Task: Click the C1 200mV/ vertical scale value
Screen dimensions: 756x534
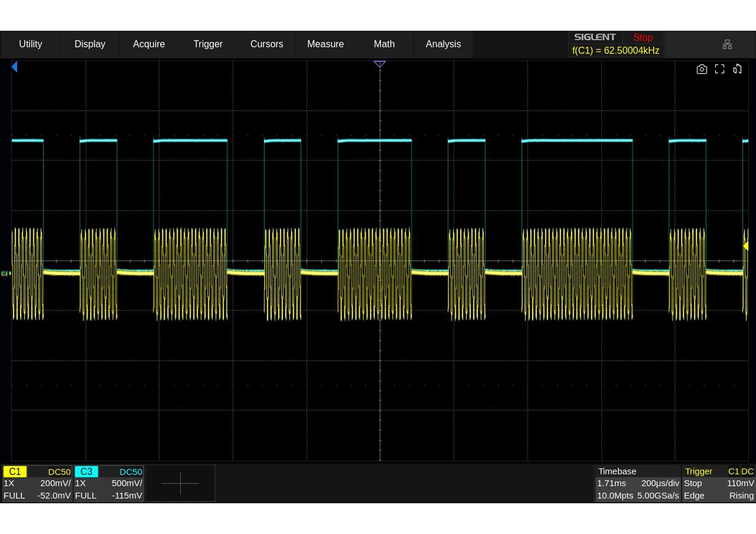Action: pyautogui.click(x=55, y=483)
